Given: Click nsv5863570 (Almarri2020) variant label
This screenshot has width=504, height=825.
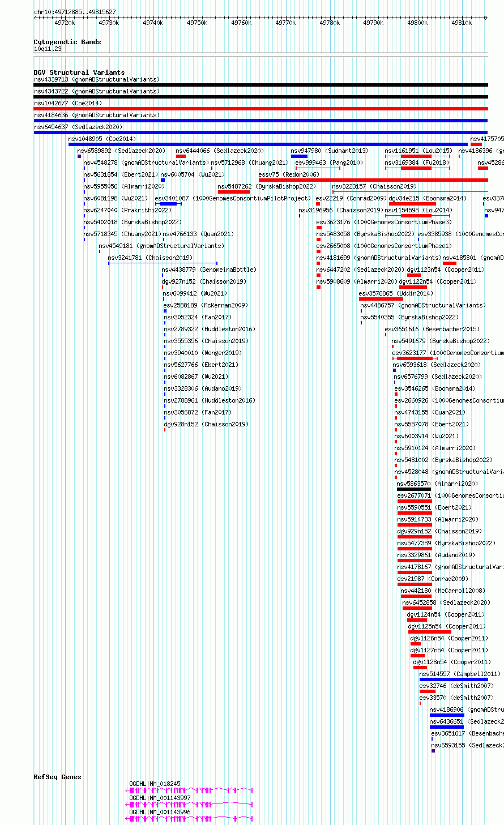Looking at the screenshot, I should click(x=437, y=484).
